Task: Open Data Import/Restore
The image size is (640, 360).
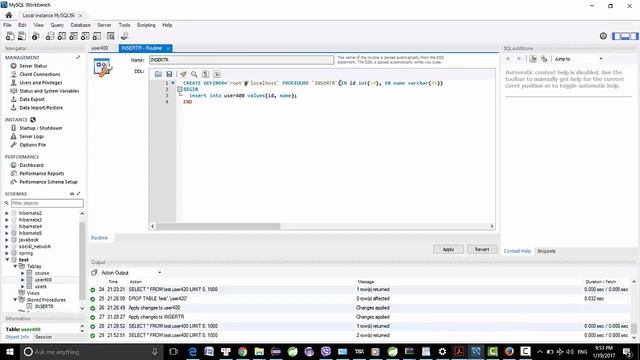Action: (41, 108)
